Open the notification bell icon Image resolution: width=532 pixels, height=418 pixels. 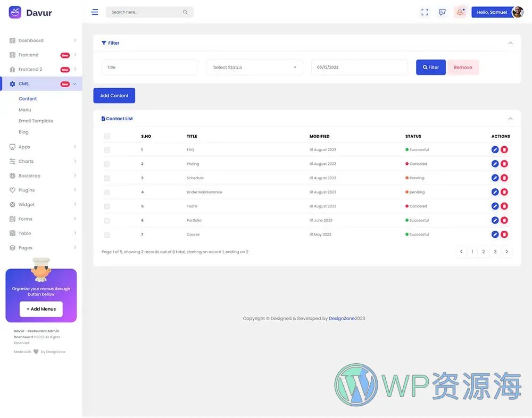tap(460, 12)
